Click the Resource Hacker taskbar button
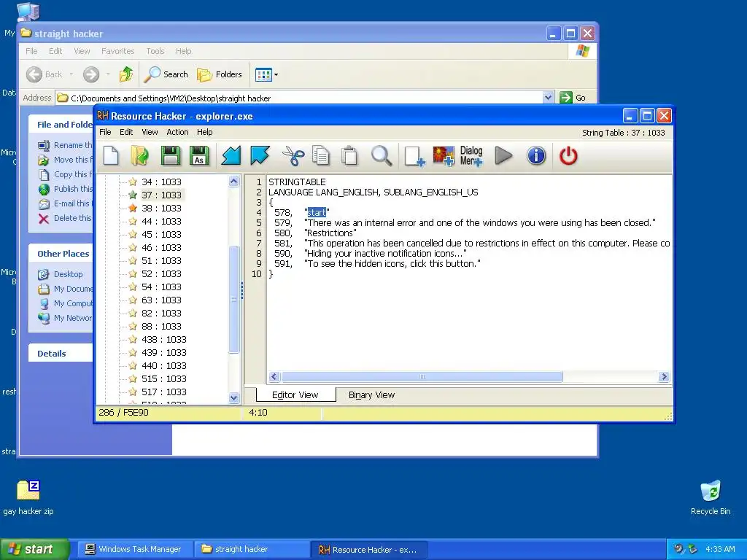The height and width of the screenshot is (560, 747). [368, 549]
